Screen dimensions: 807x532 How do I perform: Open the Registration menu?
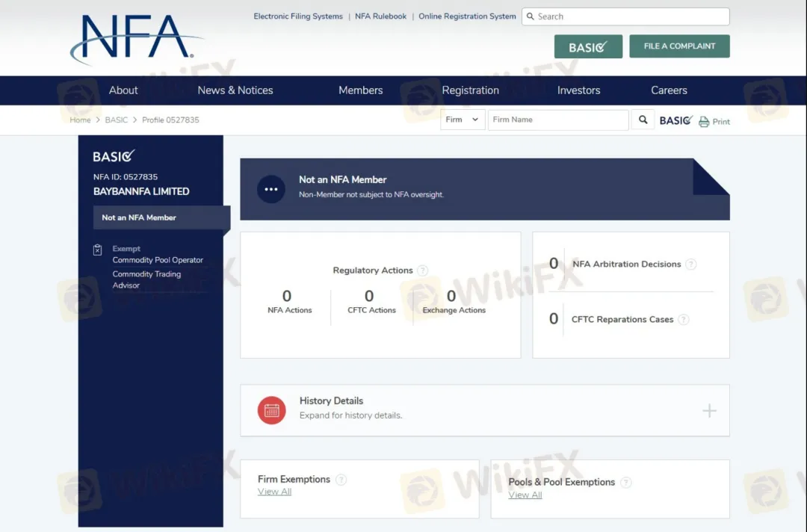(471, 90)
